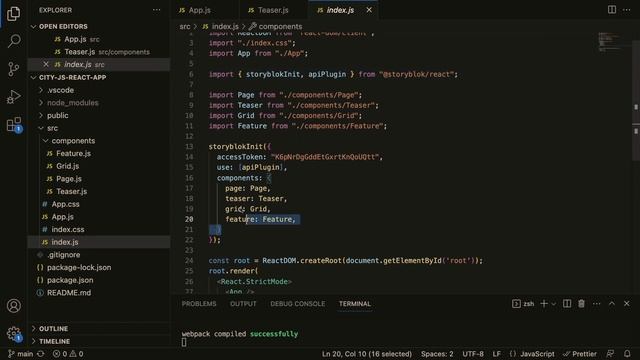Screen dimensions: 640x360
Task: Close the index.js editor tab
Action: (x=369, y=10)
